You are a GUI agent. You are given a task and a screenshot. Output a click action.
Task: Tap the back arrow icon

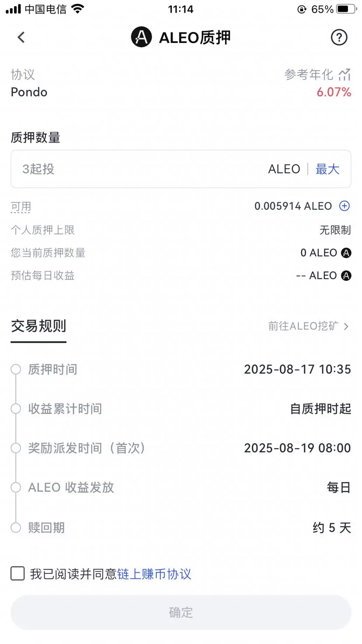[21, 38]
